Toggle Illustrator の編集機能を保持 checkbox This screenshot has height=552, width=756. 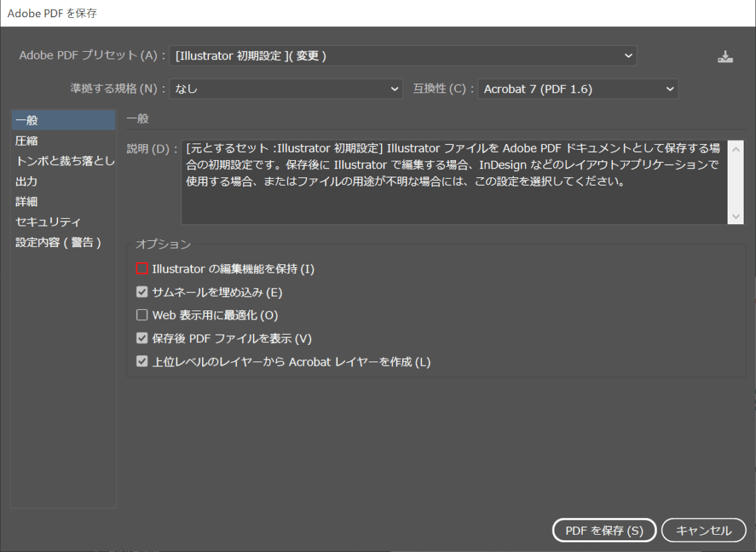click(x=142, y=268)
